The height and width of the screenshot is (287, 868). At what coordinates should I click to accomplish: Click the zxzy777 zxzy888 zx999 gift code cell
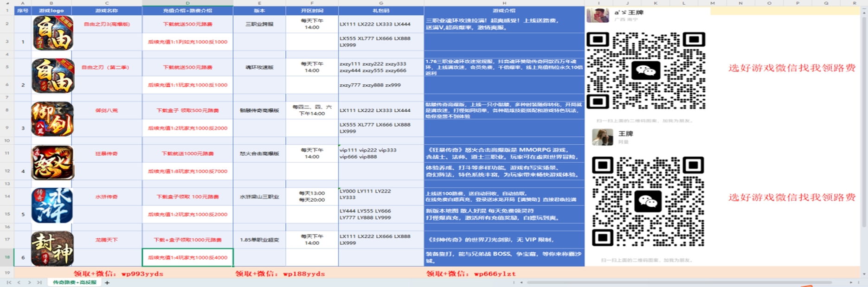click(381, 85)
